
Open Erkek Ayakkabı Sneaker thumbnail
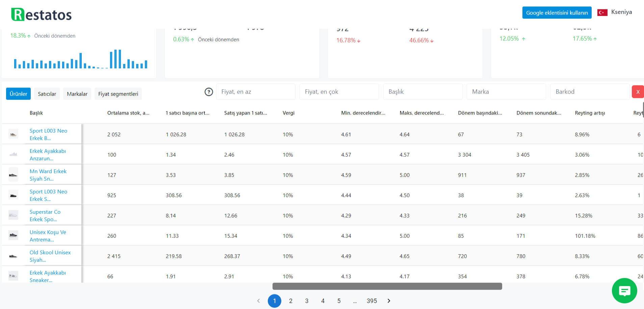click(x=13, y=276)
